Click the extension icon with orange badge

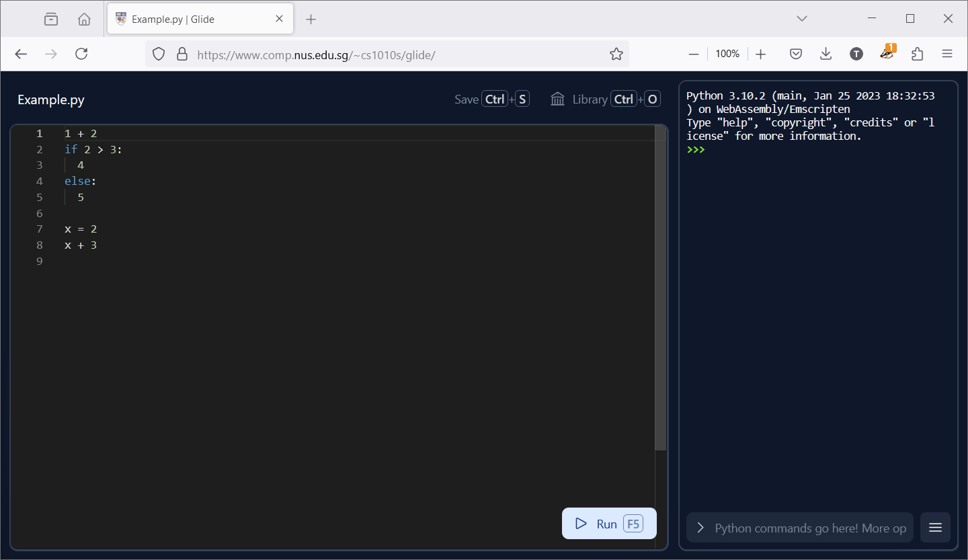[887, 54]
